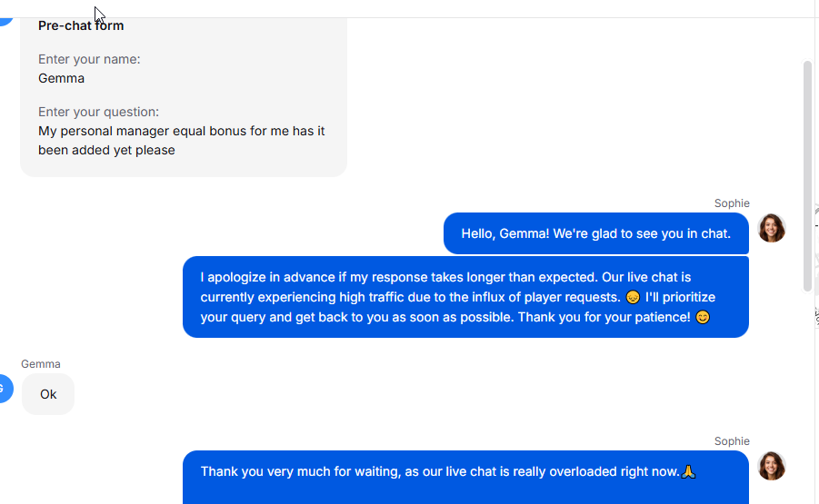
Task: Click the Gemma sender name above 'Ok'
Action: [41, 364]
